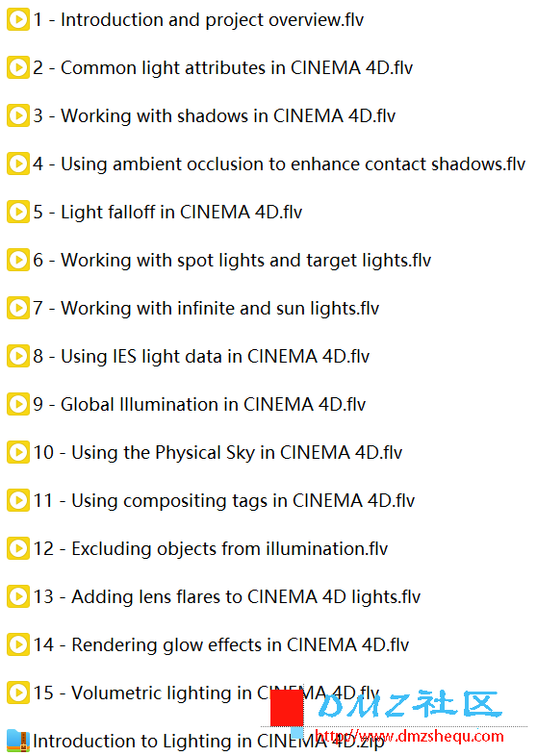Click the www.dmzshequ.com watermark link

(x=409, y=736)
